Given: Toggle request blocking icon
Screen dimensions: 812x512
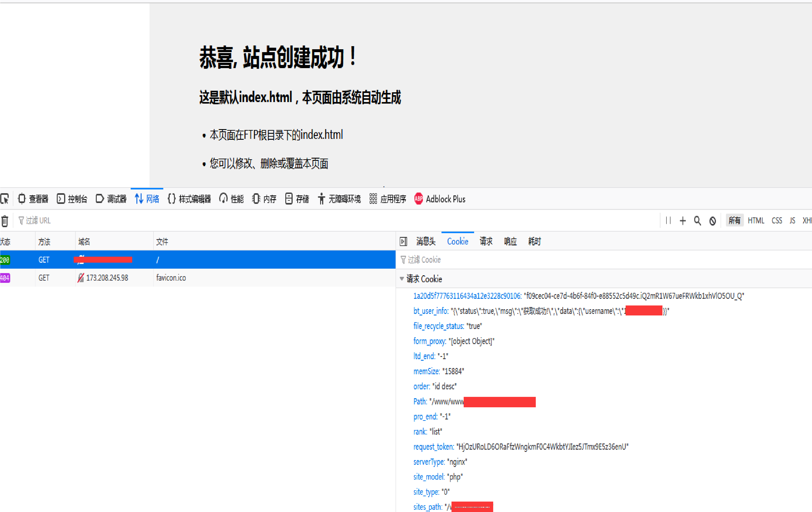Looking at the screenshot, I should tap(713, 221).
